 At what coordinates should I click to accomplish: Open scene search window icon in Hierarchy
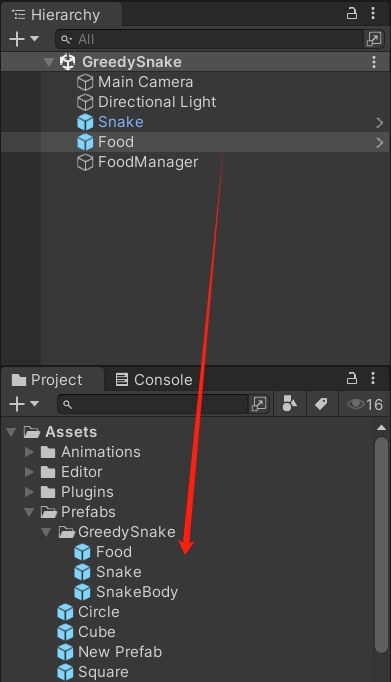click(374, 39)
